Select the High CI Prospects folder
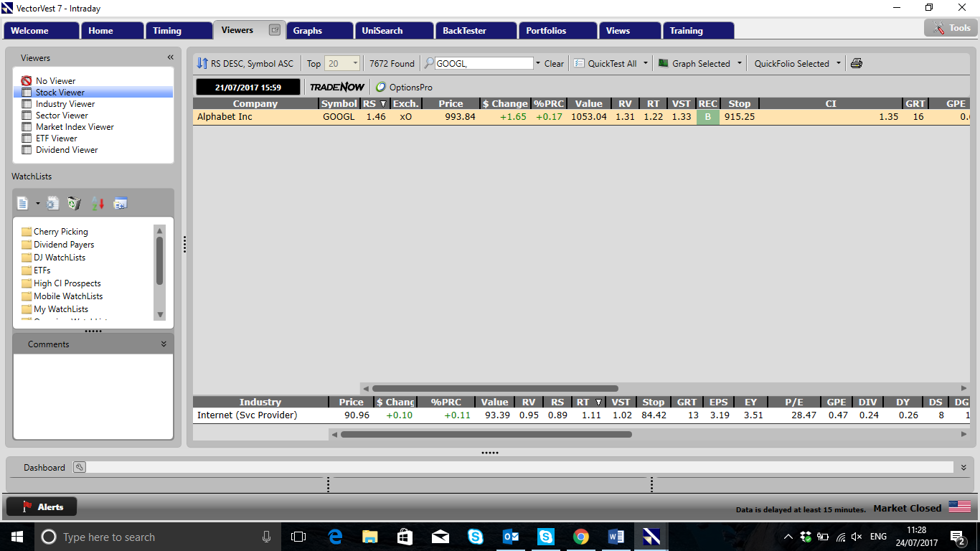 62,283
